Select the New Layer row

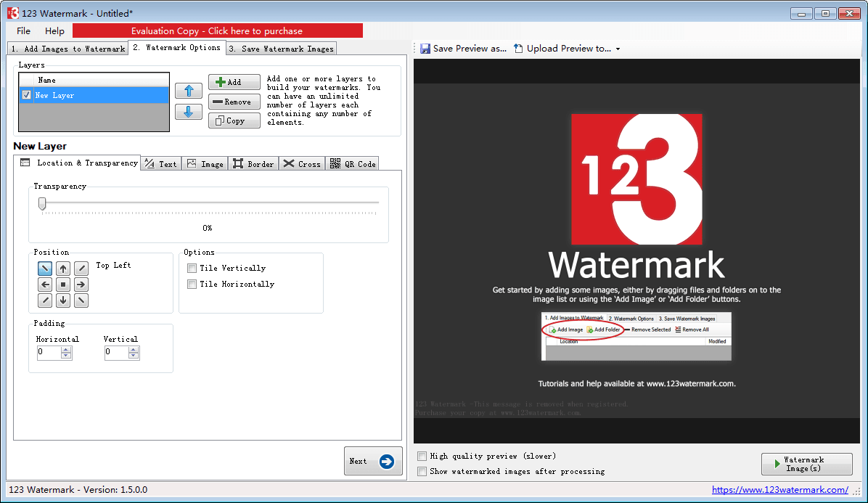pyautogui.click(x=94, y=95)
